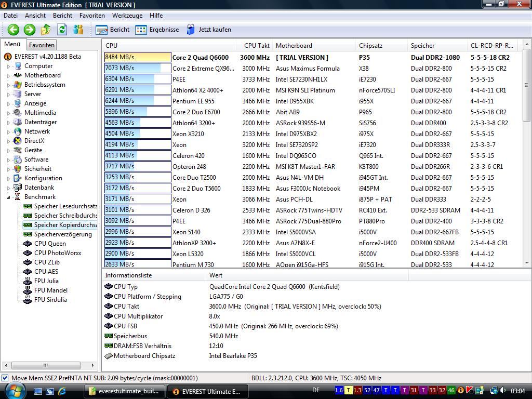Open Ergebnisse from the toolbar
Viewport: 532px width, 399px height.
(157, 30)
